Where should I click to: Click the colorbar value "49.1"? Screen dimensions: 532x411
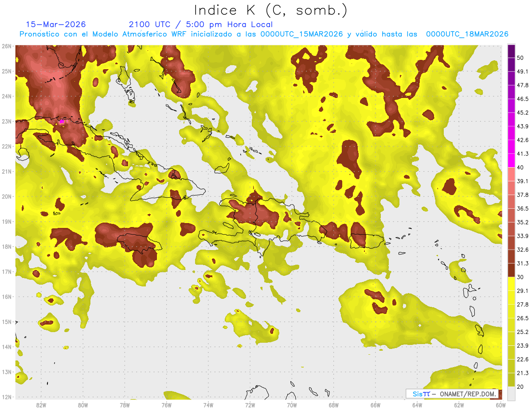pos(523,71)
